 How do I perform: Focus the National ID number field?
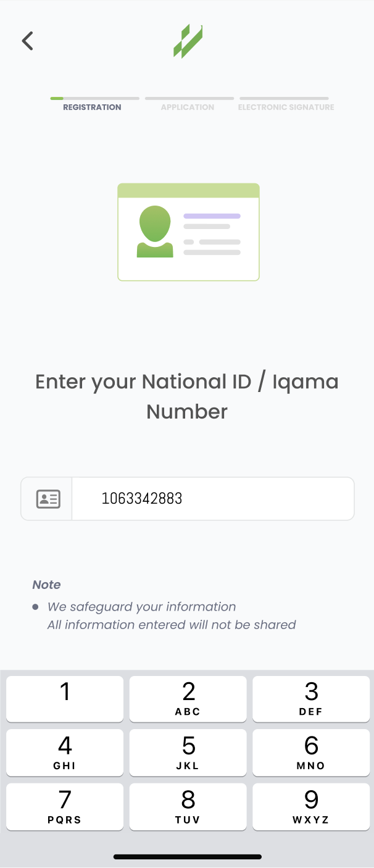(x=213, y=499)
